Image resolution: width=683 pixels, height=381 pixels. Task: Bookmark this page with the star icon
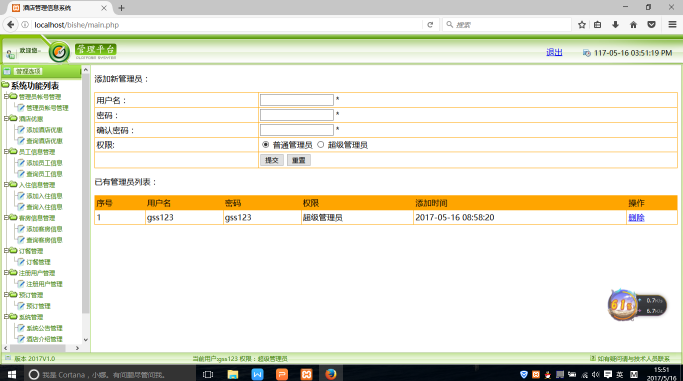click(582, 25)
